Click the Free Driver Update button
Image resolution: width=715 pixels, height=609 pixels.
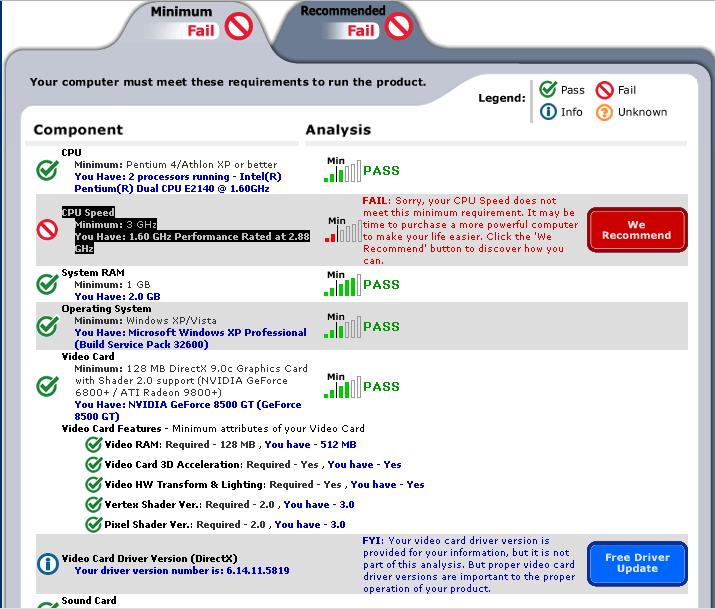point(637,562)
